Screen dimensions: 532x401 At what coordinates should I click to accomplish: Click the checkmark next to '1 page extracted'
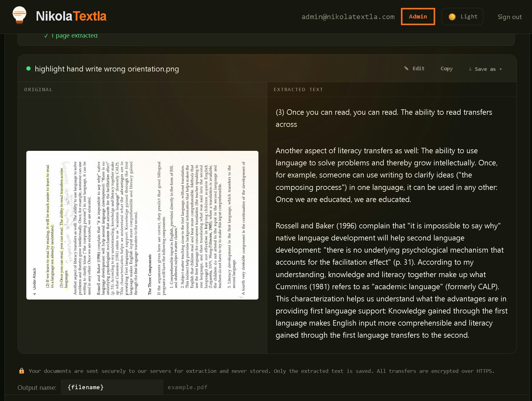[46, 35]
